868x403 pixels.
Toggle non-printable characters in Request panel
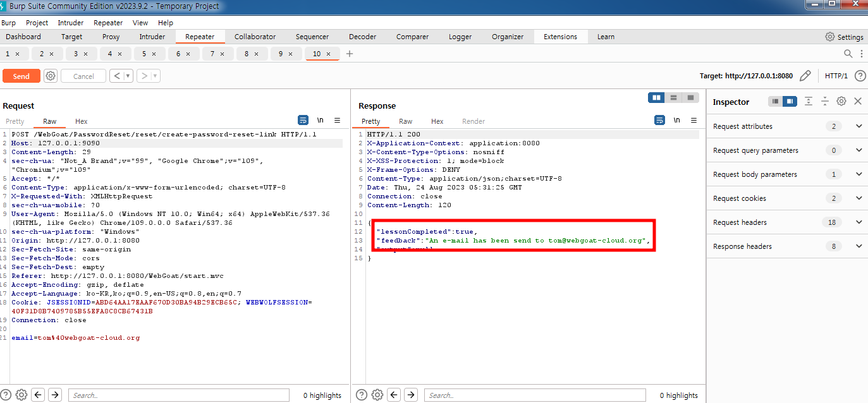pos(321,120)
